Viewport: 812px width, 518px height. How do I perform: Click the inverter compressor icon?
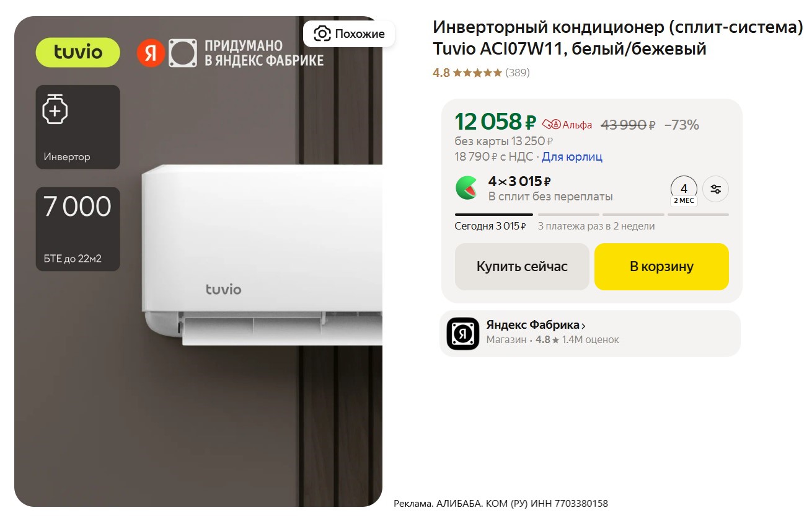55,109
